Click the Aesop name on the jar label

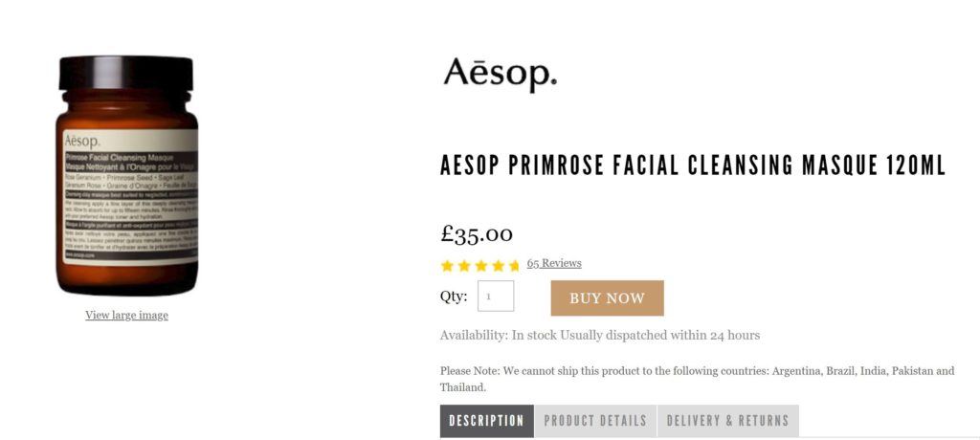(82, 140)
